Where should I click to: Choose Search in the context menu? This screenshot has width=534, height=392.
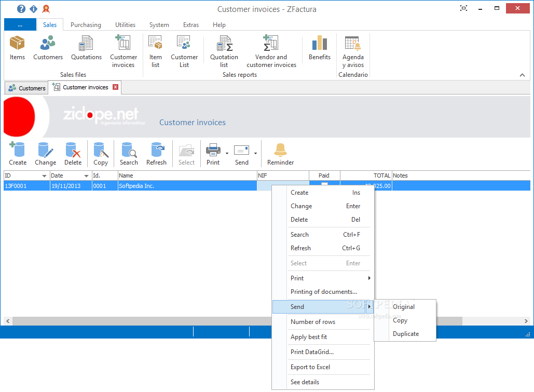click(323, 235)
